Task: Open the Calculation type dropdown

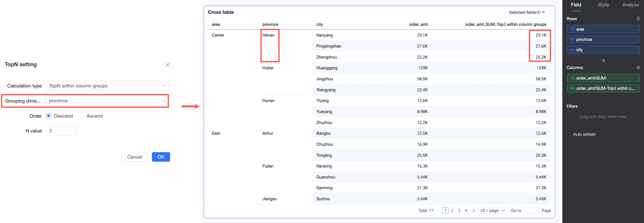Action: click(x=107, y=86)
